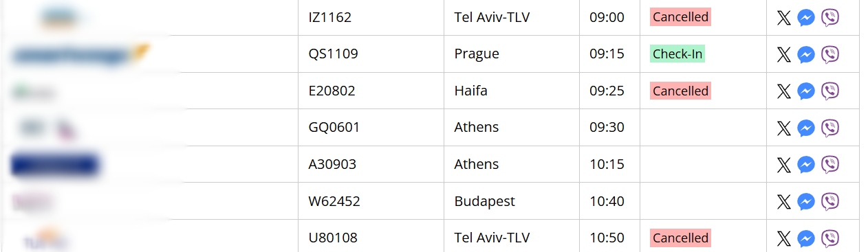Share flight GQ0601 via Messenger
868x252 pixels.
click(x=806, y=128)
